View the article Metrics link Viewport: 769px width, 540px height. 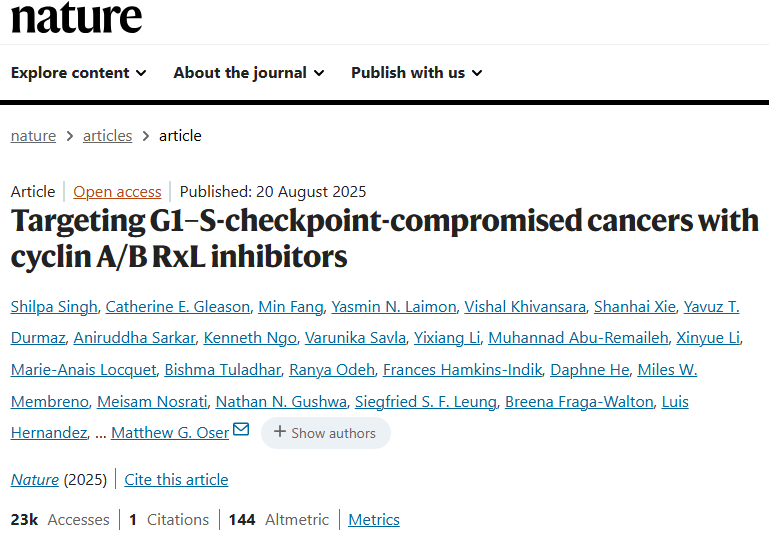click(373, 519)
